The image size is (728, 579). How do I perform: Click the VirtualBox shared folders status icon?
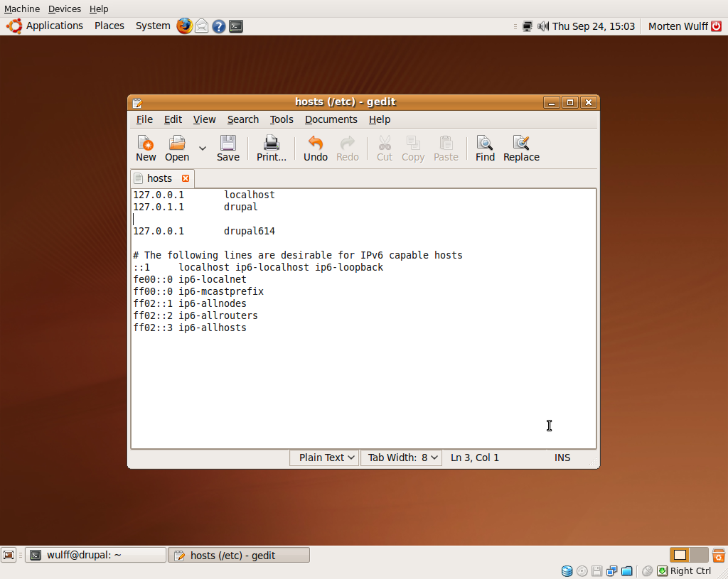(627, 570)
